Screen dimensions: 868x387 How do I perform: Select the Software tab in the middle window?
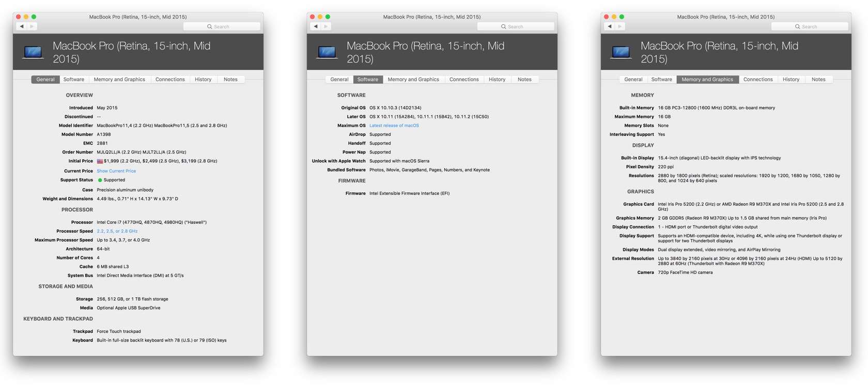(x=368, y=80)
